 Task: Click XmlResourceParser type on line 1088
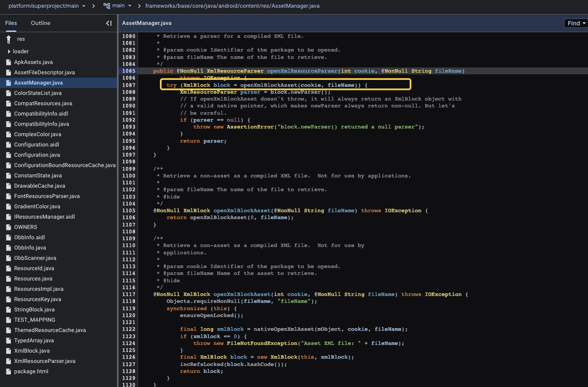pyautogui.click(x=209, y=92)
